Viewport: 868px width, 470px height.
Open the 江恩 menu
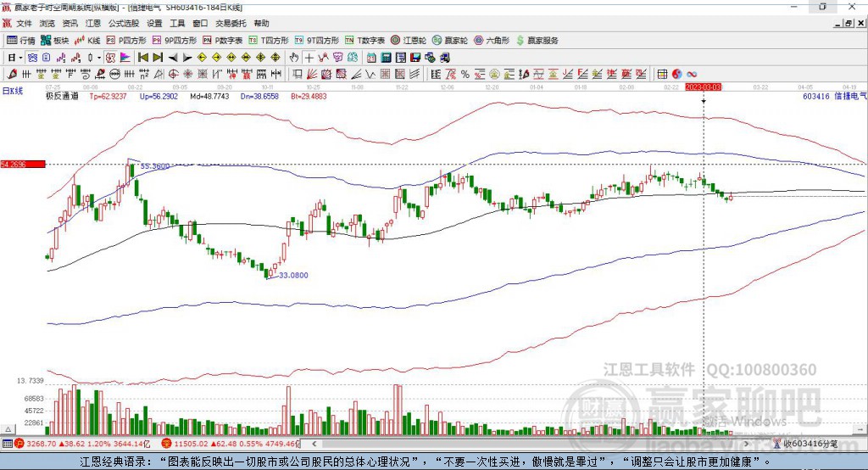(92, 23)
